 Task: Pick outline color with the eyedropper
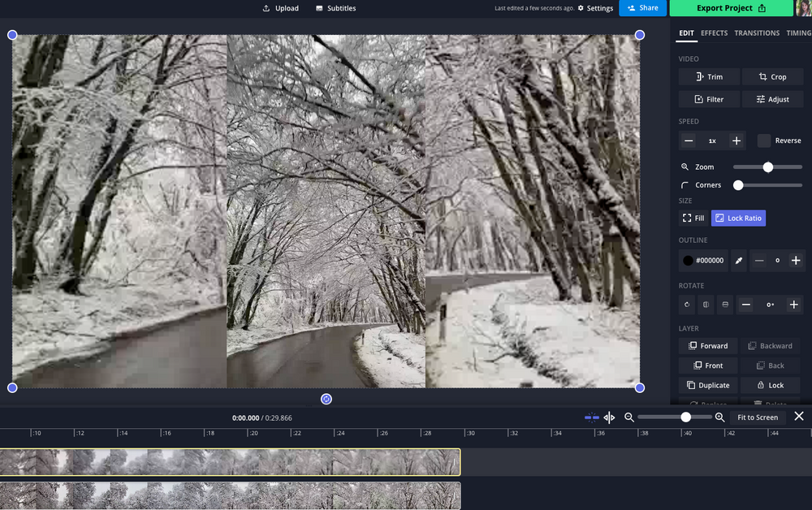click(x=738, y=260)
